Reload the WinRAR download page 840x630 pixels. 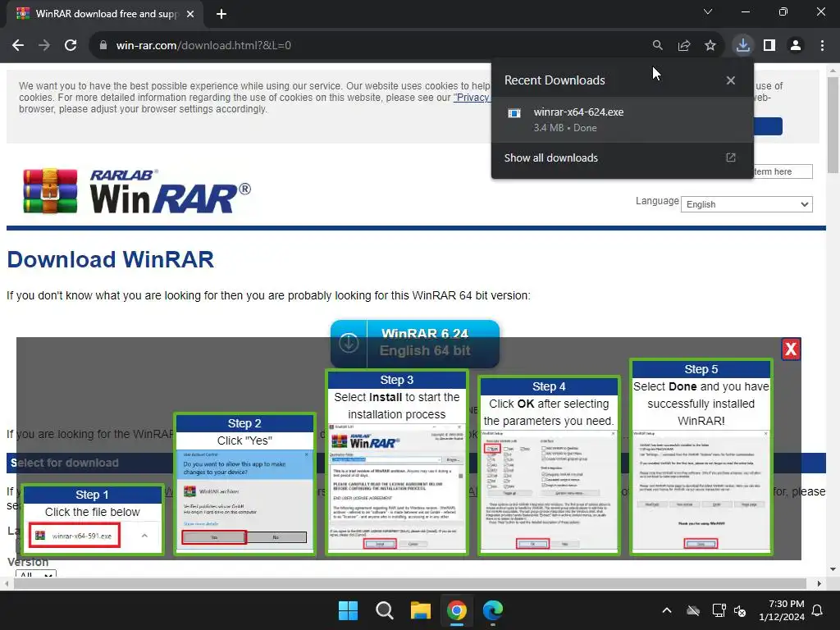coord(71,46)
